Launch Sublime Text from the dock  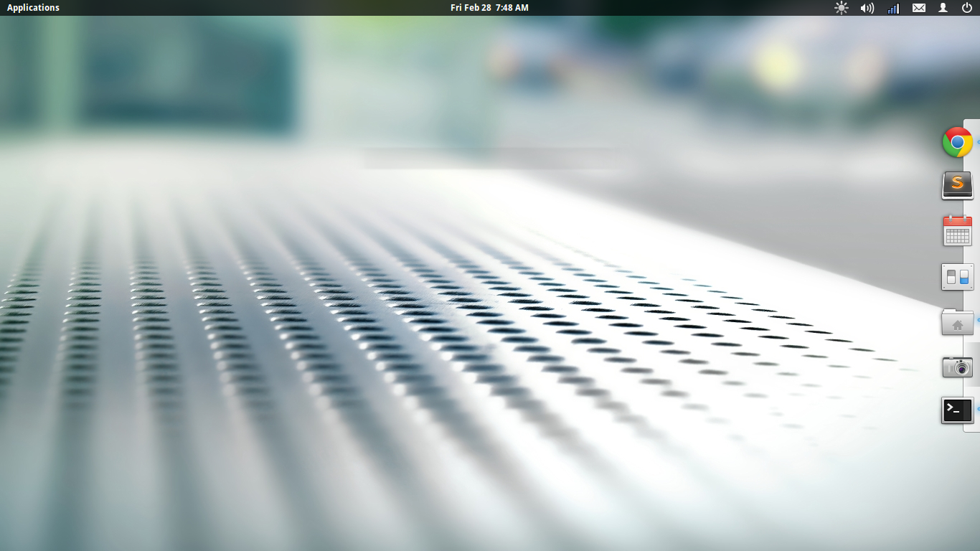957,185
